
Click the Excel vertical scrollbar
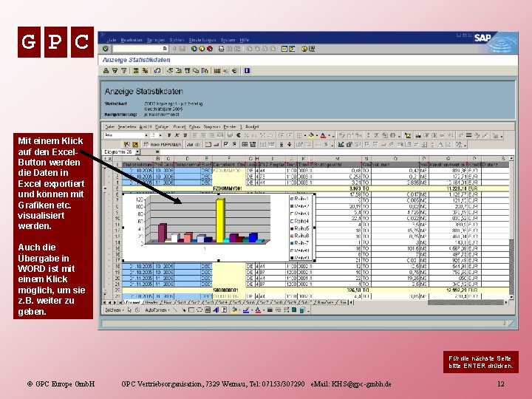pos(511,228)
